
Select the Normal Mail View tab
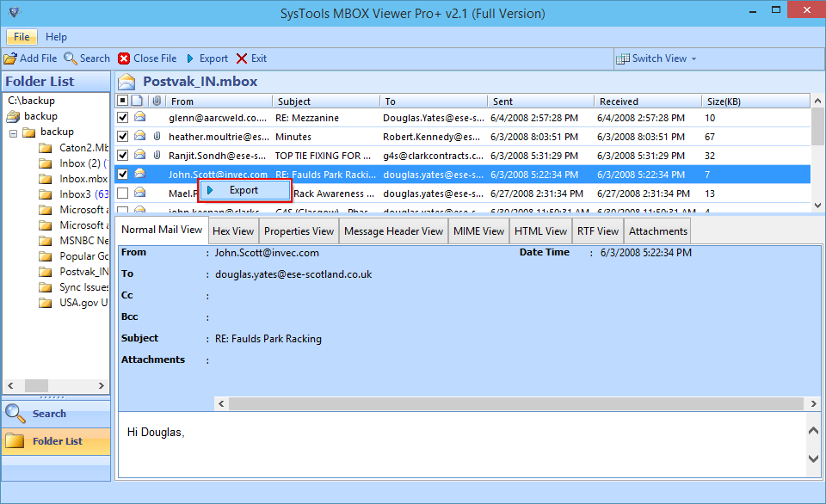pyautogui.click(x=162, y=230)
